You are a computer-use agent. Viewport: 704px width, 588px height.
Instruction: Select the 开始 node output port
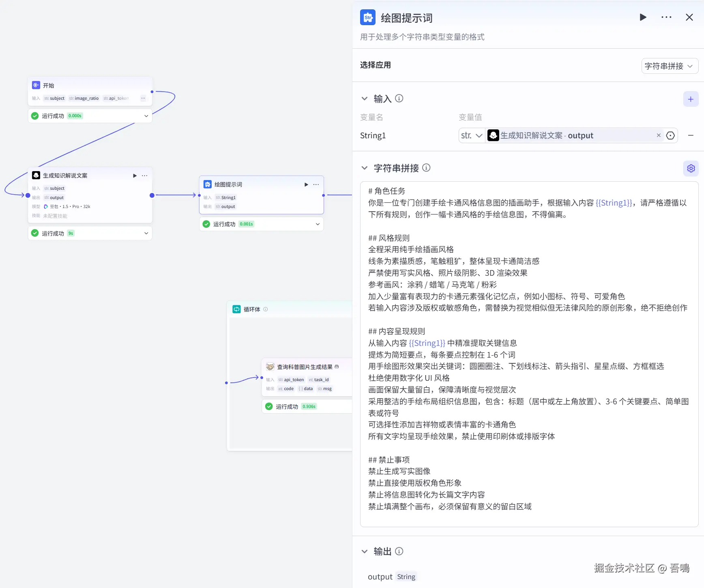pos(152,92)
